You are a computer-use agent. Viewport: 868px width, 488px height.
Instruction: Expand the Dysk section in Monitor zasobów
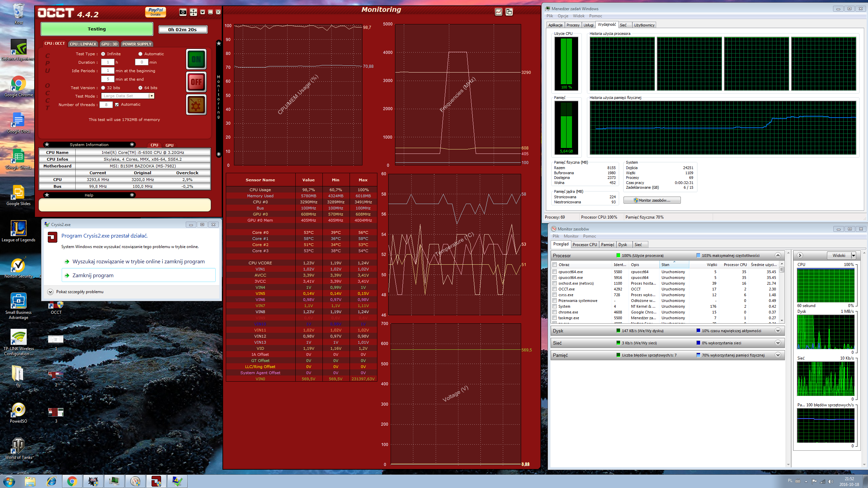[778, 331]
